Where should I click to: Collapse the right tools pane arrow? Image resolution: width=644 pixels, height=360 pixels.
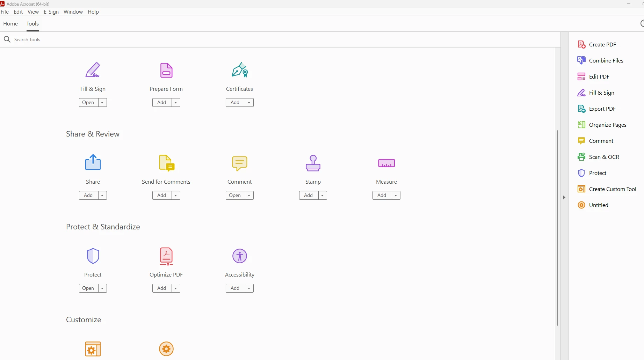click(564, 198)
